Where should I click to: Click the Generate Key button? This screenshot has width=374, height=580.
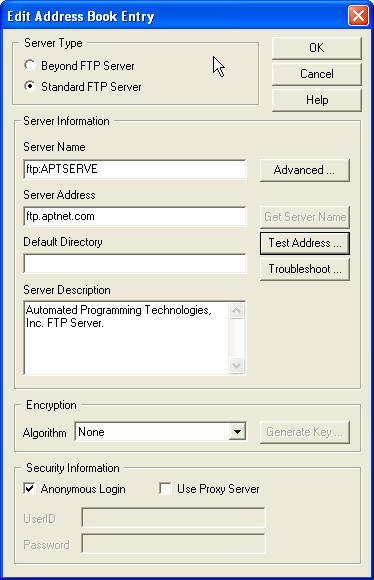[304, 432]
